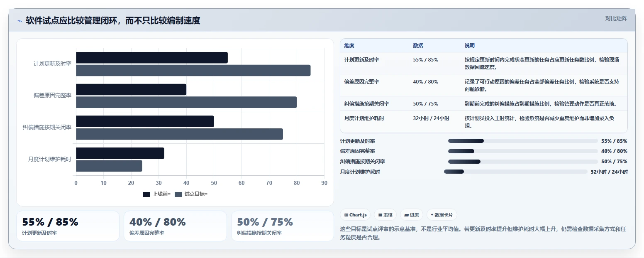
Task: Click the 对比矩阵 label in the header
Action: pyautogui.click(x=616, y=18)
